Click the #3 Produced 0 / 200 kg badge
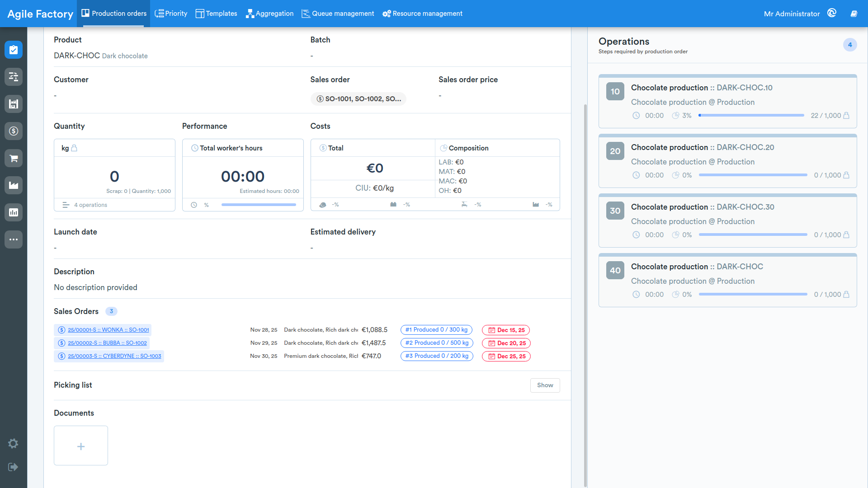 coord(437,356)
